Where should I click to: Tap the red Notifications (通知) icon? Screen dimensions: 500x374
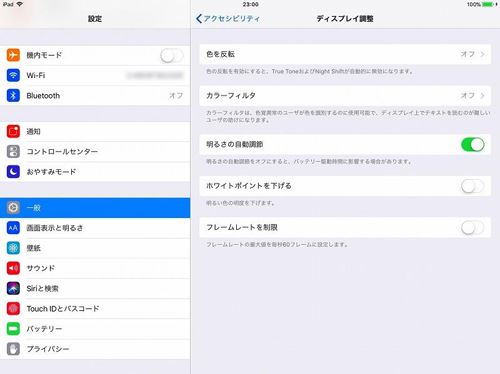click(x=13, y=131)
